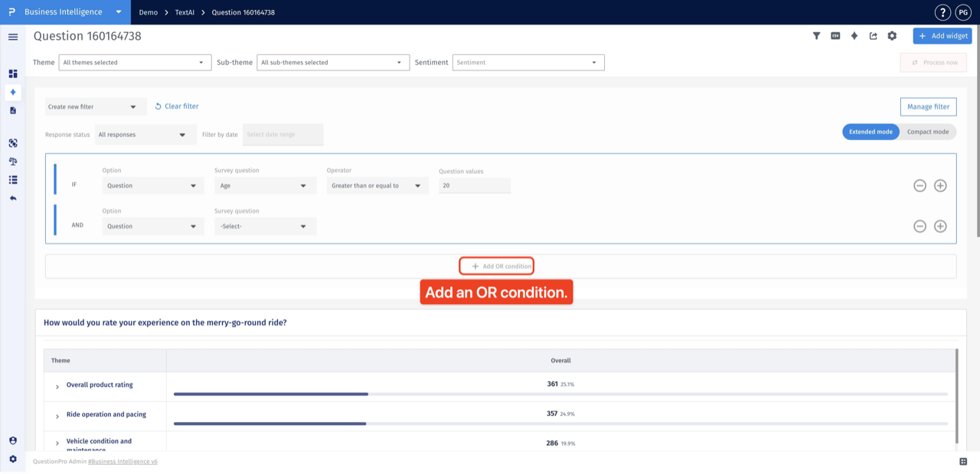980x474 pixels.
Task: Click the page vertical scrollbar on the right
Action: coord(977,130)
